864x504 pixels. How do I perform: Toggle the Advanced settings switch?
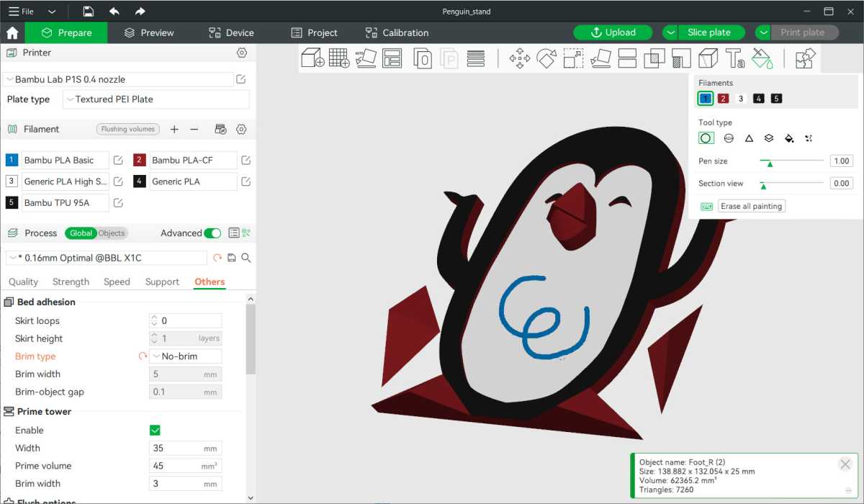click(x=212, y=233)
